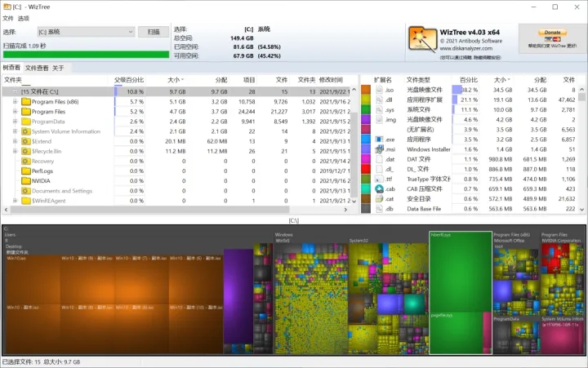The image size is (588, 368).
Task: Expand the $Extend tree node
Action: tap(15, 141)
